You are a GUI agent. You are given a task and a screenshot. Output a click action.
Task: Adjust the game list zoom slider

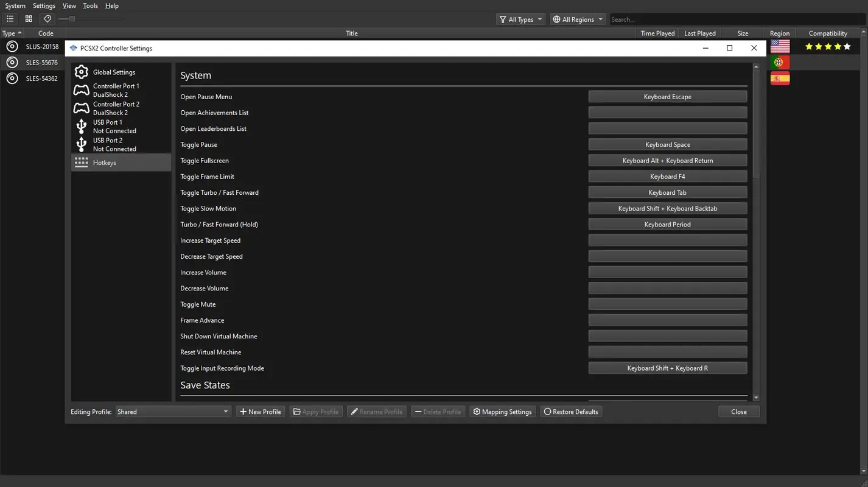pyautogui.click(x=72, y=19)
